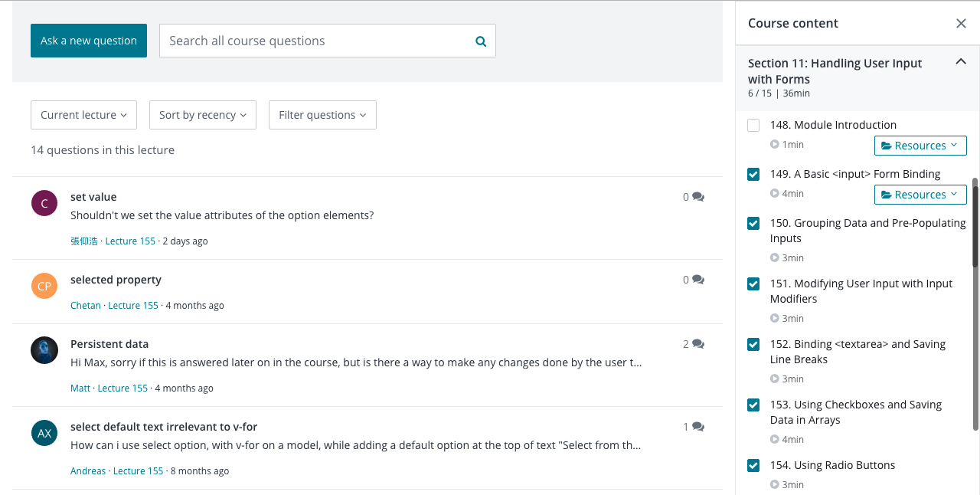Viewport: 980px width, 495px height.
Task: Click avatar 'CP' of selected property question
Action: tap(44, 286)
